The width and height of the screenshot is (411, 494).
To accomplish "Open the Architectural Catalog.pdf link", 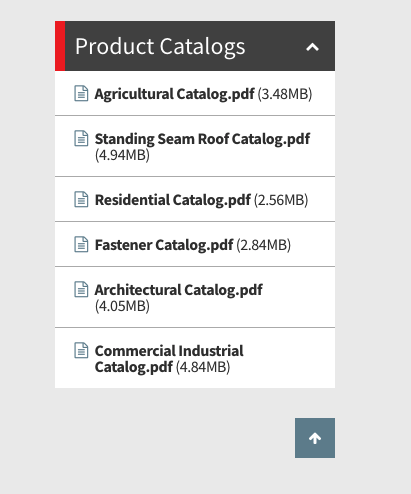I will click(x=179, y=290).
